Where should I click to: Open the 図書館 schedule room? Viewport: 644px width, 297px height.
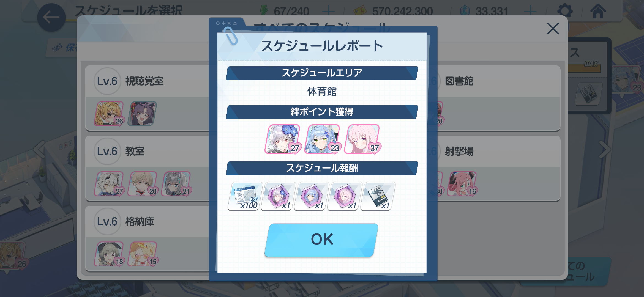[x=499, y=98]
